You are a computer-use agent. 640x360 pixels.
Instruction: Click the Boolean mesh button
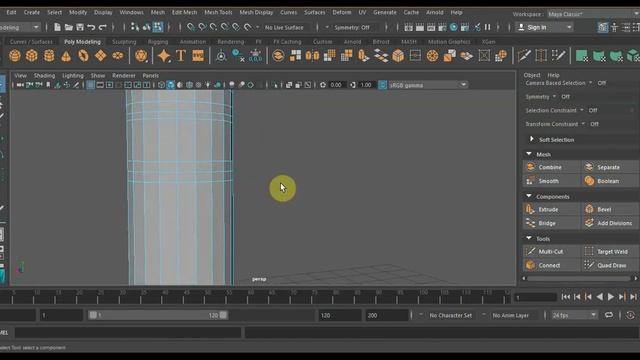(609, 181)
